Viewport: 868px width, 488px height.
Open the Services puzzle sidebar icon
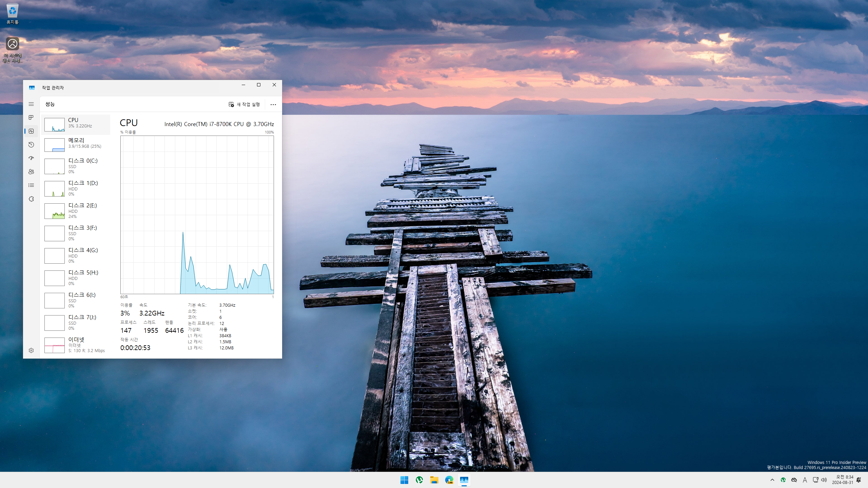coord(31,199)
